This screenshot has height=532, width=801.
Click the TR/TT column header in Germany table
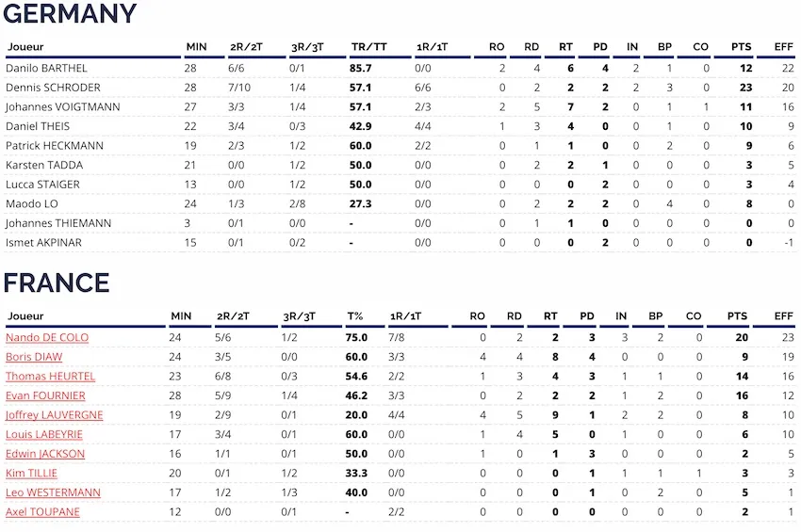point(368,47)
